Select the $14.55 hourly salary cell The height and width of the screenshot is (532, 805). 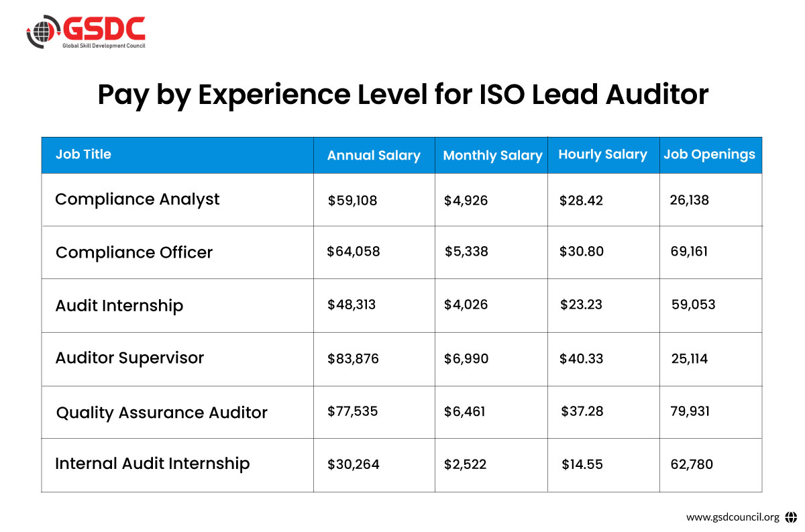582,464
